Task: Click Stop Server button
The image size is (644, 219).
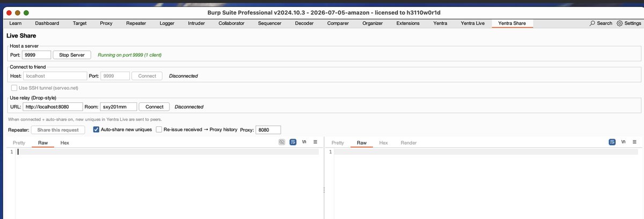Action: click(x=72, y=55)
